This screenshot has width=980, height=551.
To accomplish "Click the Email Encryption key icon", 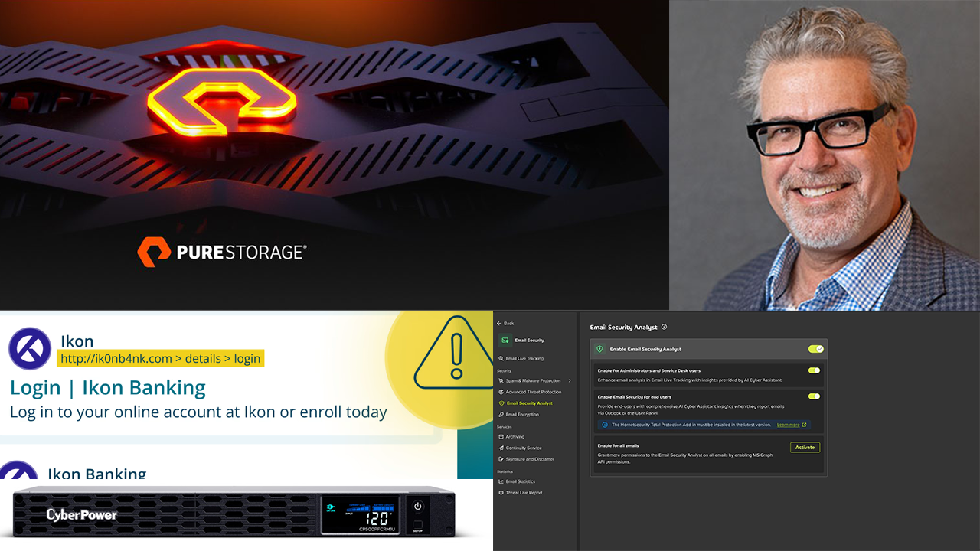I will 501,415.
